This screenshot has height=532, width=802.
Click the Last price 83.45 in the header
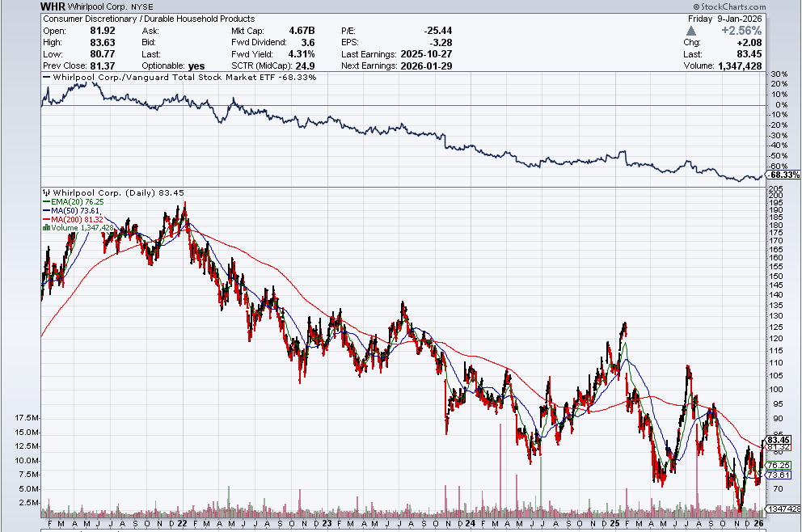click(749, 54)
